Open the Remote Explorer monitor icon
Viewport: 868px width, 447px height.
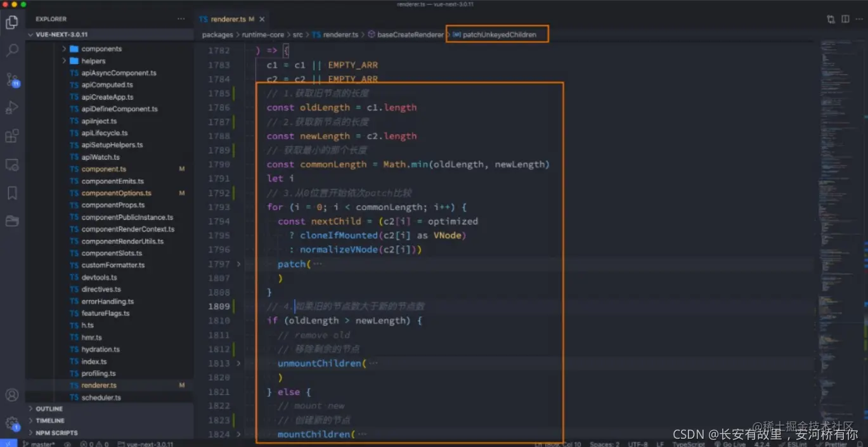(11, 165)
